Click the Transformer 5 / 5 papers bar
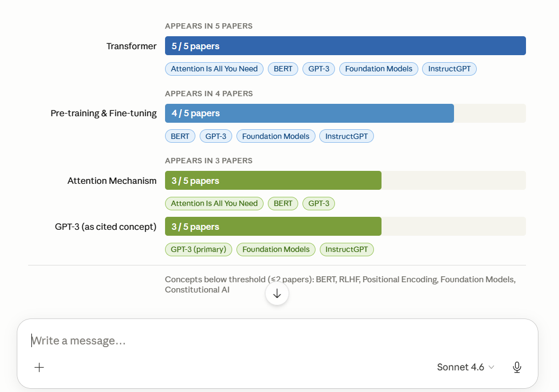559x392 pixels. [345, 45]
